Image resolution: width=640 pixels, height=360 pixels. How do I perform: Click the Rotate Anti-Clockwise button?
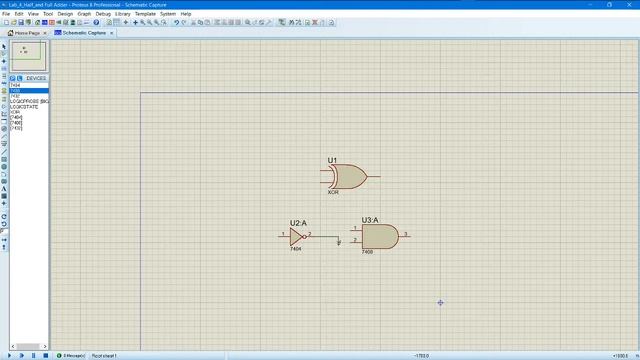(4, 224)
